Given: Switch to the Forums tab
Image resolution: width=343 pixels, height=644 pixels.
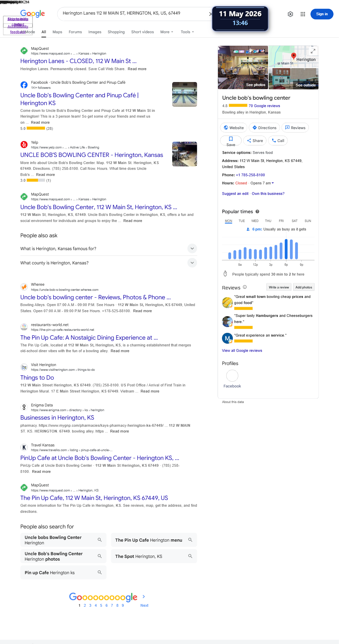Looking at the screenshot, I should 75,32.
